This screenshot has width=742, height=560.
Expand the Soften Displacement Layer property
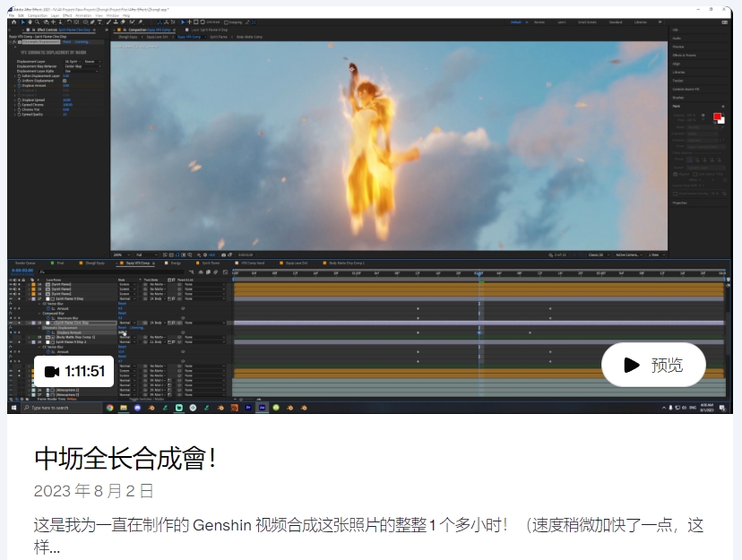[14, 76]
